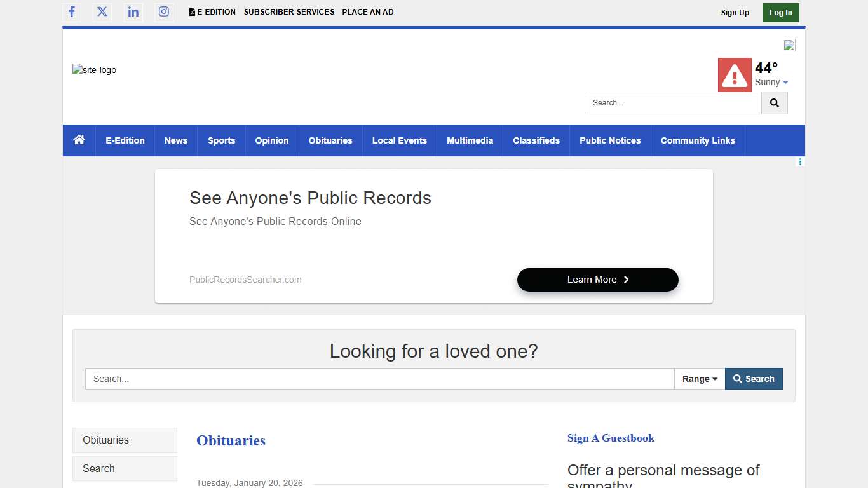This screenshot has width=868, height=488.
Task: Focus the loved one search text field
Action: pyautogui.click(x=379, y=379)
